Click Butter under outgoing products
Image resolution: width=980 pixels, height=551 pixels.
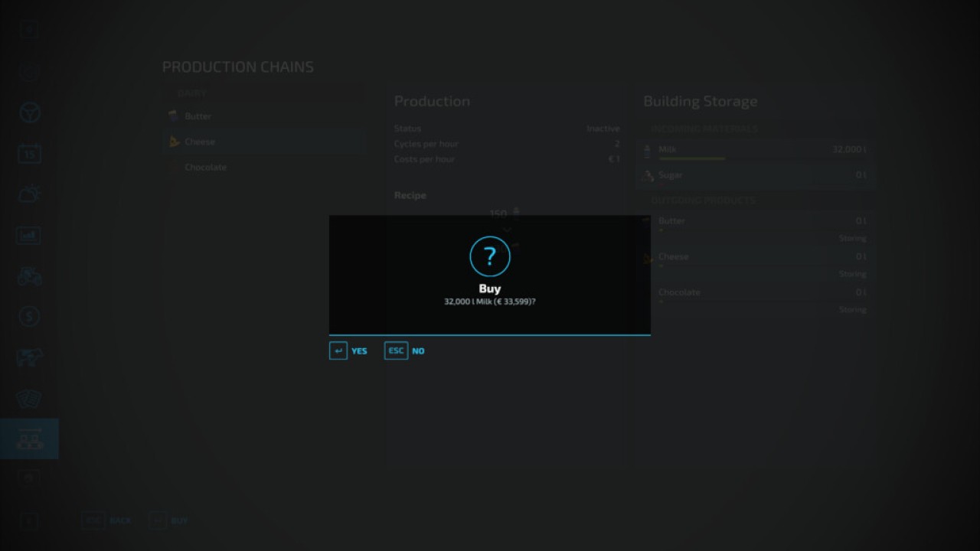click(671, 220)
